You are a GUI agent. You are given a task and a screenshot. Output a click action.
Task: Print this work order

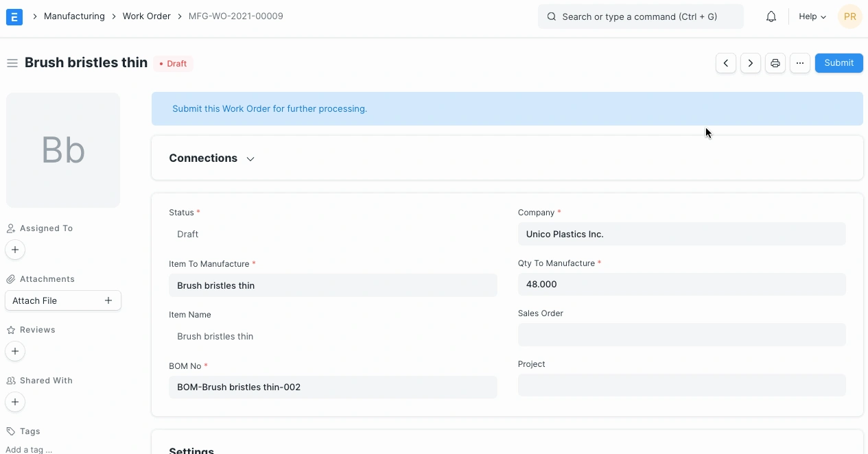775,63
